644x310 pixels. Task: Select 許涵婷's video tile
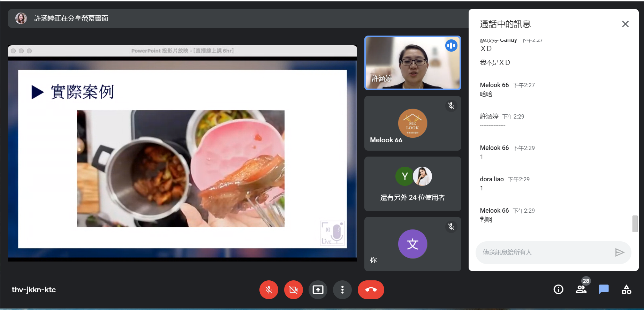tap(412, 63)
